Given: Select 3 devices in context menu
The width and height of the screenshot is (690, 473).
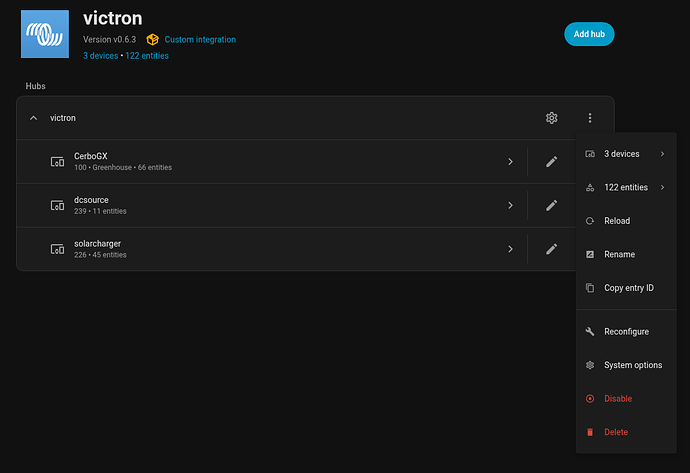Looking at the screenshot, I should pos(626,154).
